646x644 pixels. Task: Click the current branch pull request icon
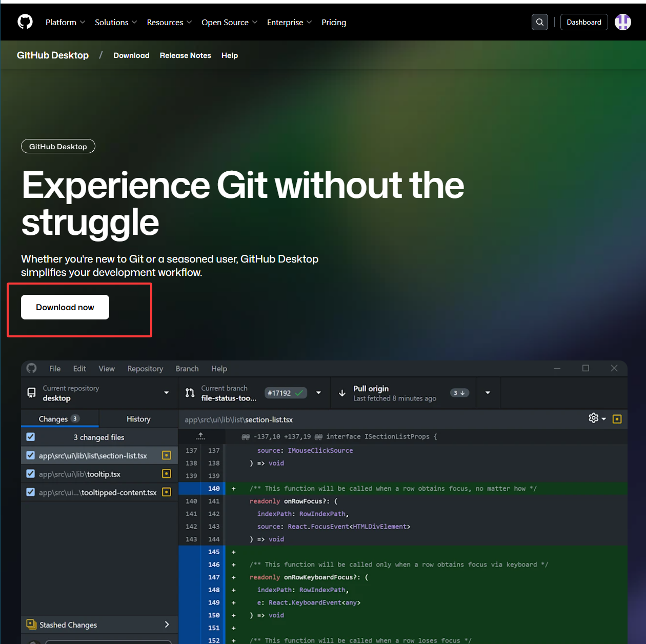(190, 393)
